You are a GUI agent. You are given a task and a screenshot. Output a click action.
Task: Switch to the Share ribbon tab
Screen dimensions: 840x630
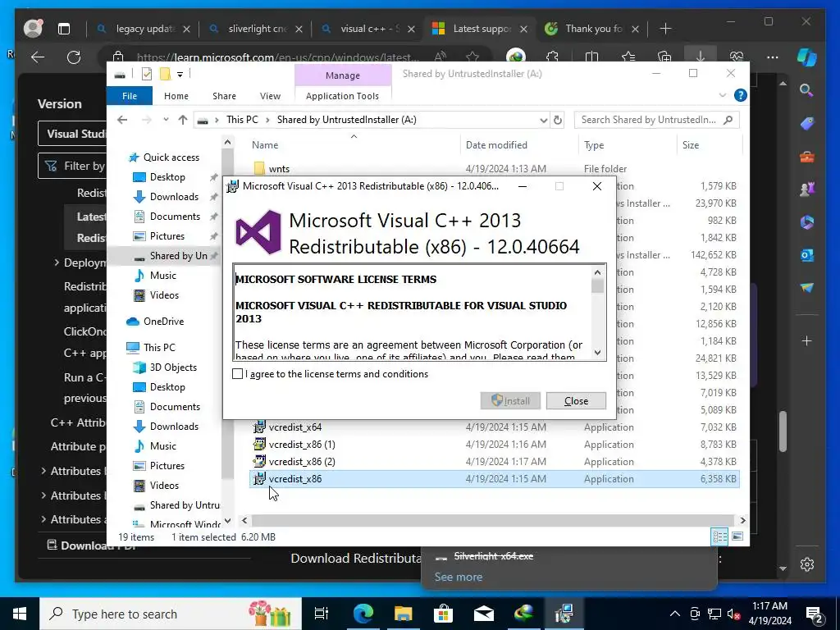pos(224,96)
